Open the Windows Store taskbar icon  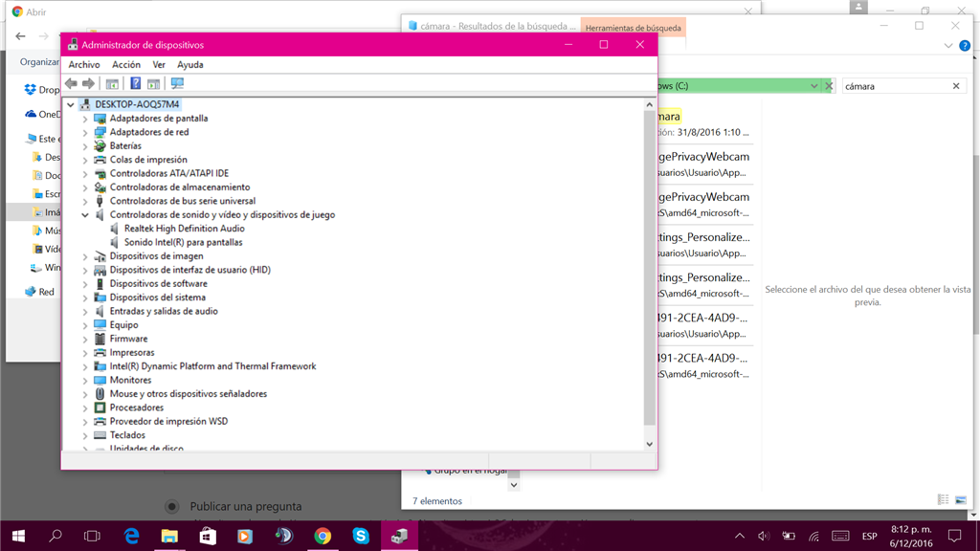208,536
